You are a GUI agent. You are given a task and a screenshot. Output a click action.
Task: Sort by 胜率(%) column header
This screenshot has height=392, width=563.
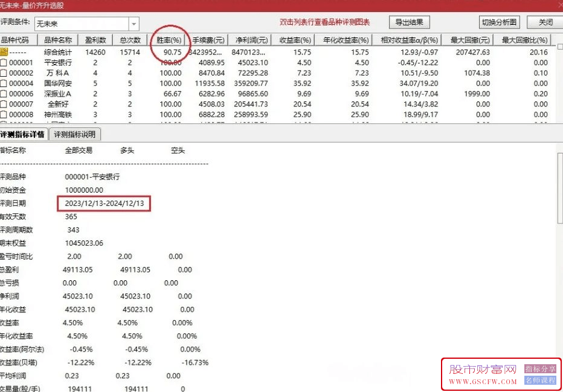169,40
